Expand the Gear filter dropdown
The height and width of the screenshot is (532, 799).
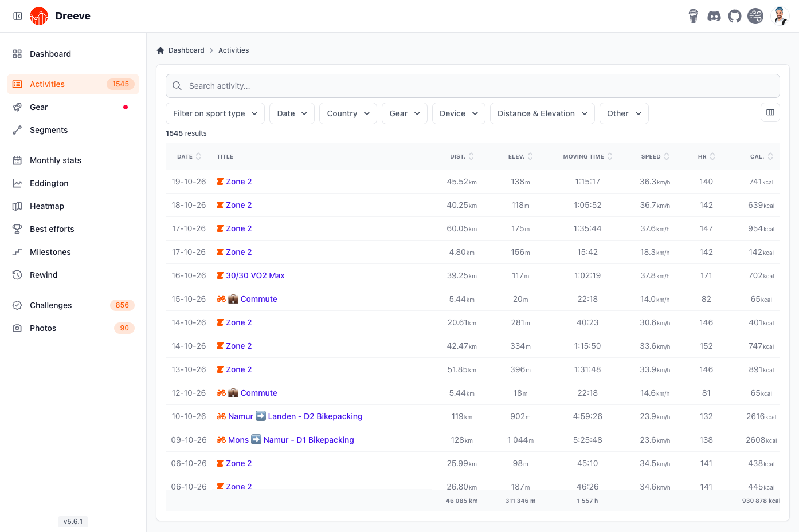[405, 113]
